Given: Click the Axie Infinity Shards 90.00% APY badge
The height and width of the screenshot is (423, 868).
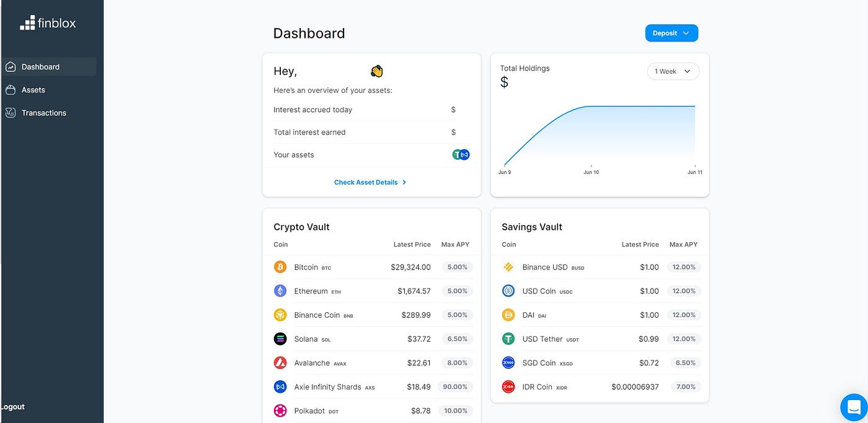Looking at the screenshot, I should coord(455,386).
